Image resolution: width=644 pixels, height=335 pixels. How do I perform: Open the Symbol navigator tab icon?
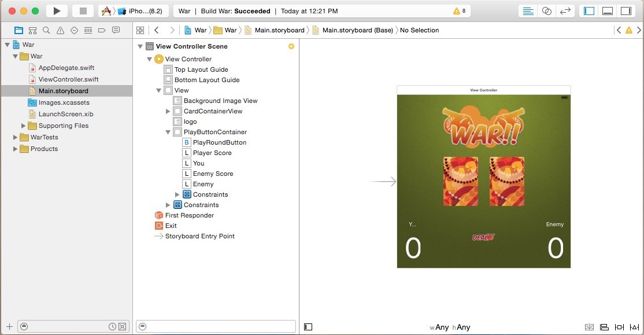[32, 30]
